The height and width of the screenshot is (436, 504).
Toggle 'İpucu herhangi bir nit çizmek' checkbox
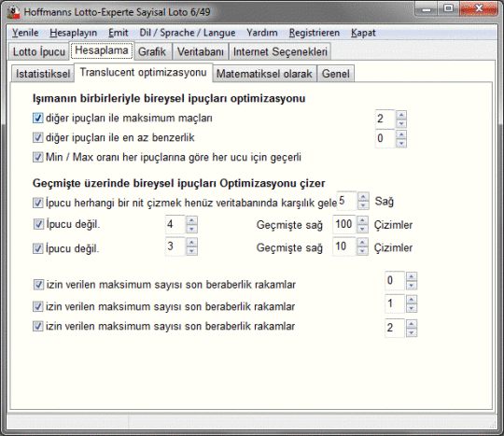click(x=37, y=203)
